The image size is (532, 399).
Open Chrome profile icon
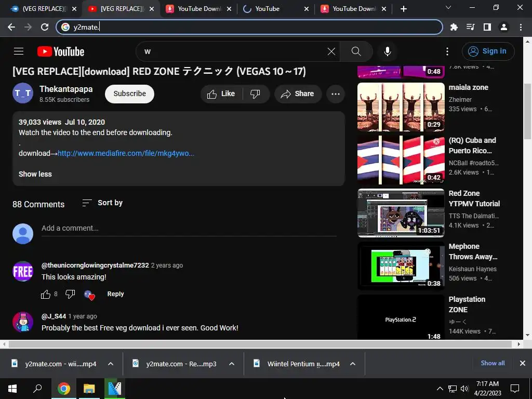(503, 27)
